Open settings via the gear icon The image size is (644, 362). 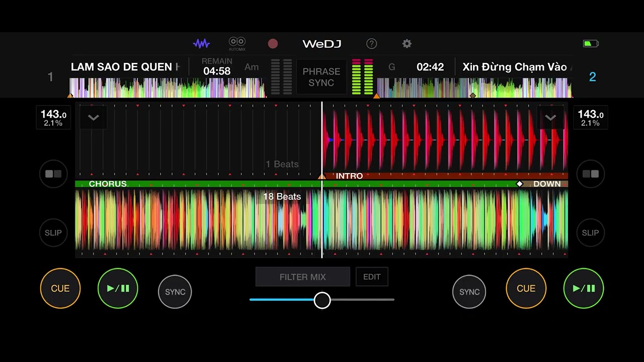pyautogui.click(x=407, y=44)
